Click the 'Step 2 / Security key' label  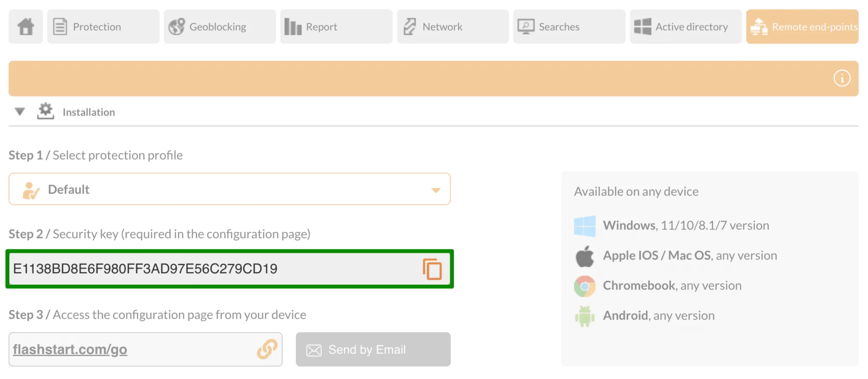(x=159, y=234)
